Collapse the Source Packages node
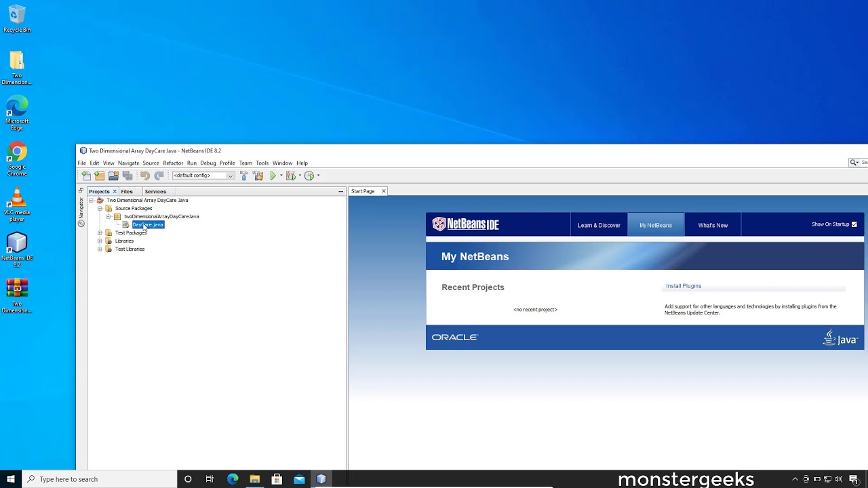868x488 pixels. [100, 208]
